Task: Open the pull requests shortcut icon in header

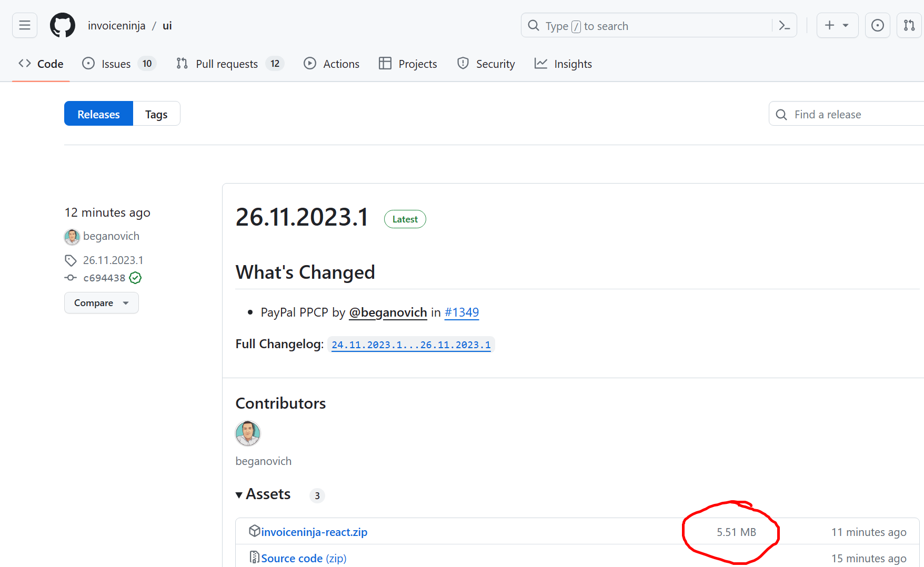Action: point(909,25)
